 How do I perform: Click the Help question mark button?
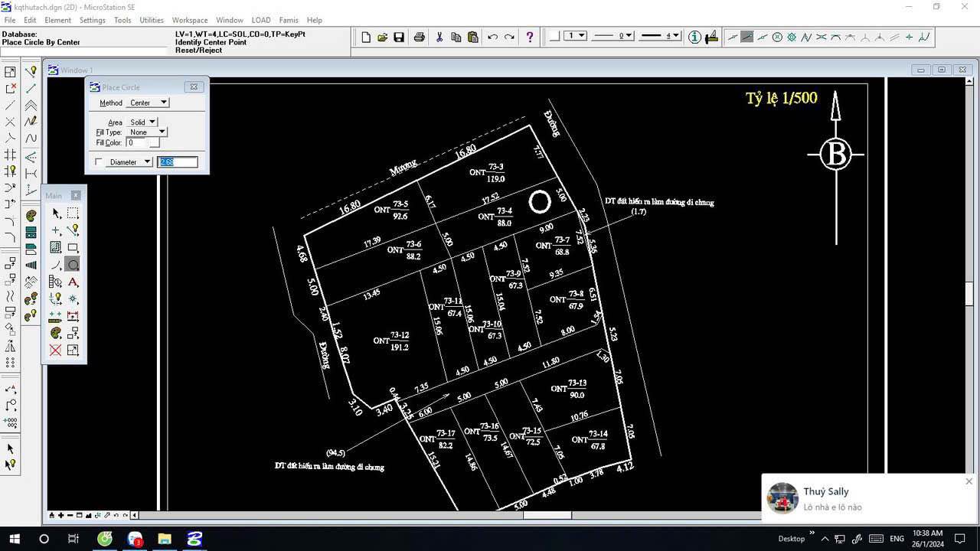coord(530,37)
